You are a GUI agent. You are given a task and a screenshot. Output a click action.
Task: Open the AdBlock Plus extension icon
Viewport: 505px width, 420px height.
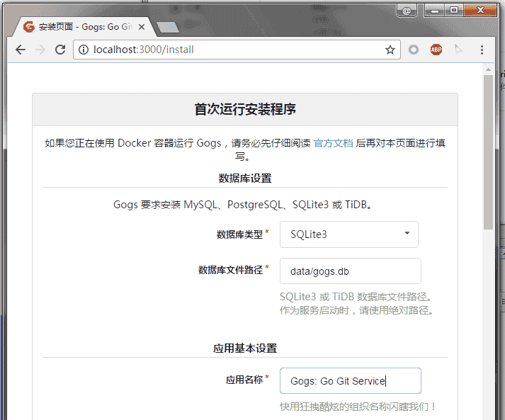[x=436, y=50]
